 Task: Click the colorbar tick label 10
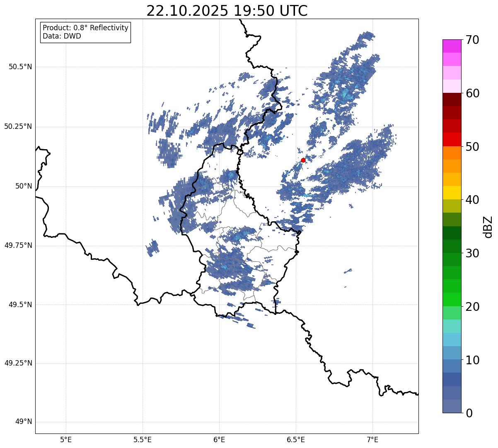coord(472,360)
